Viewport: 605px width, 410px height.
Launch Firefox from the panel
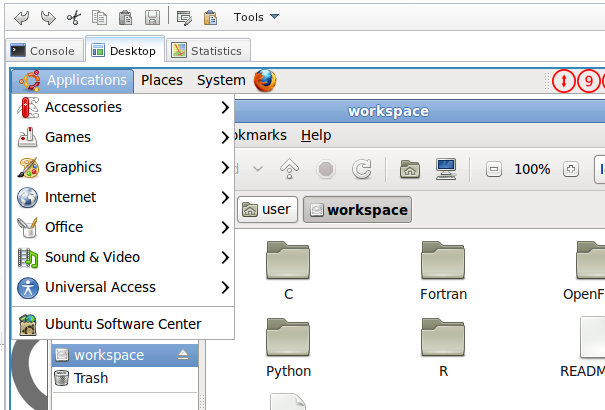pos(265,80)
